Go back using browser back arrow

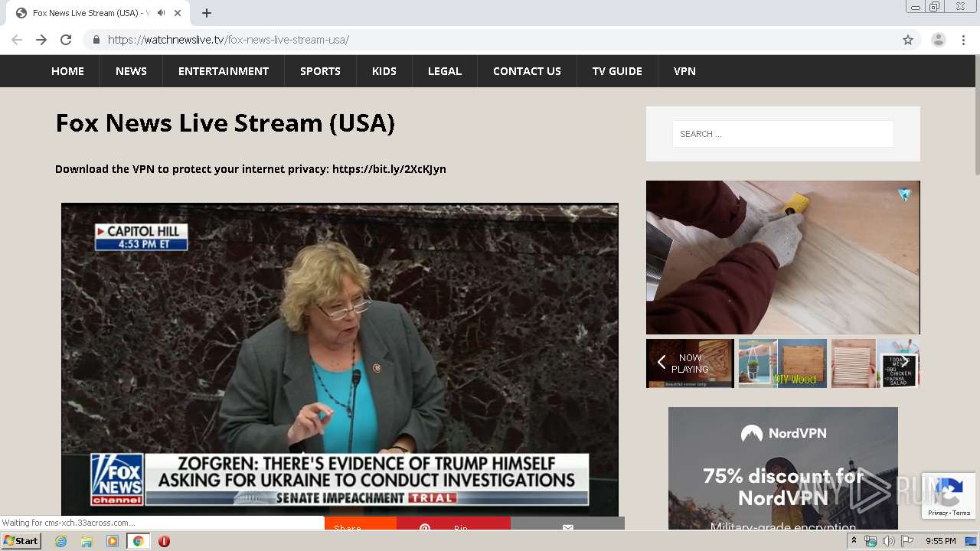tap(17, 40)
